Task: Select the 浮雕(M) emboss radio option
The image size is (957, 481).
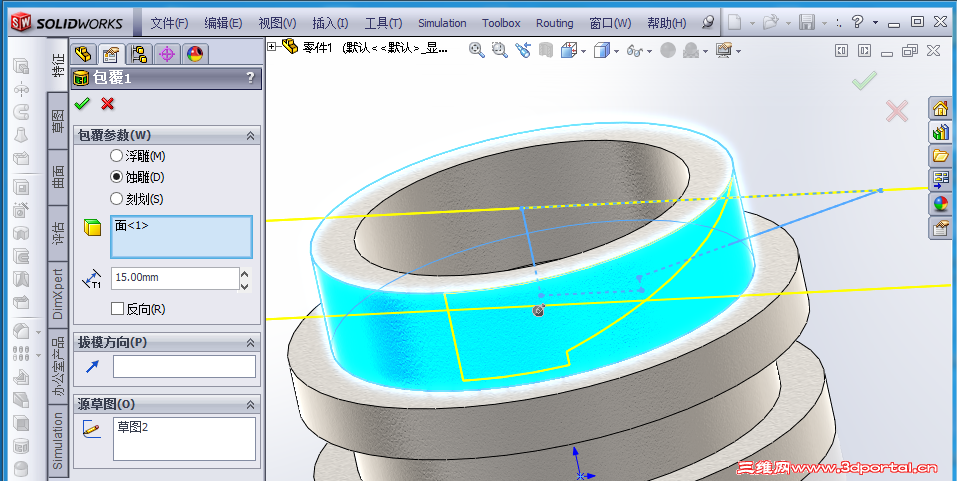Action: coord(117,156)
